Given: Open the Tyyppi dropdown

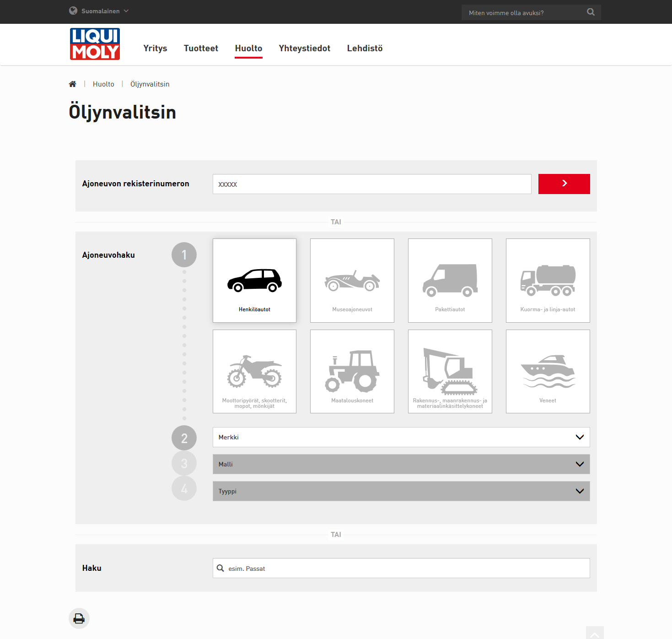Looking at the screenshot, I should pos(401,491).
